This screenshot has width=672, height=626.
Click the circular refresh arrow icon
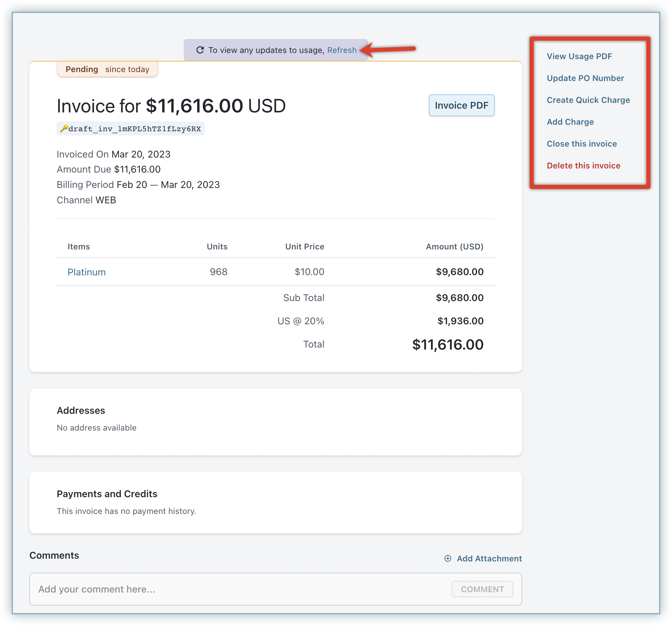tap(200, 50)
